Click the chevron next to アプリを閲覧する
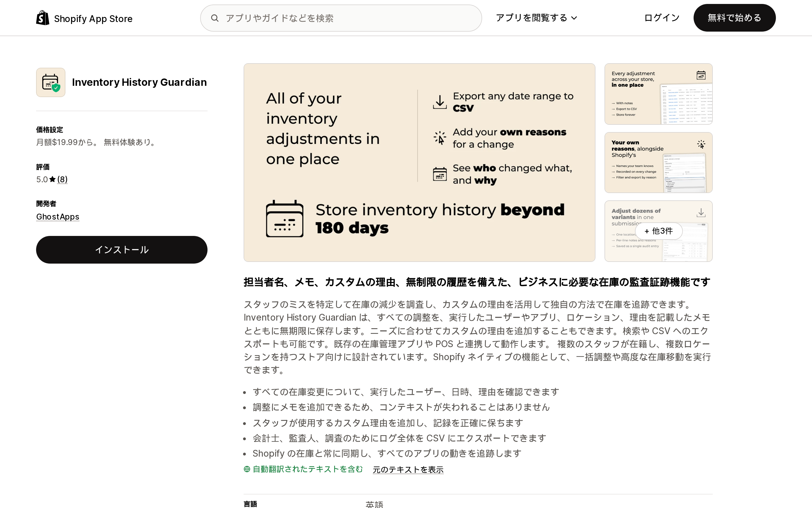This screenshot has width=812, height=508. pos(574,18)
